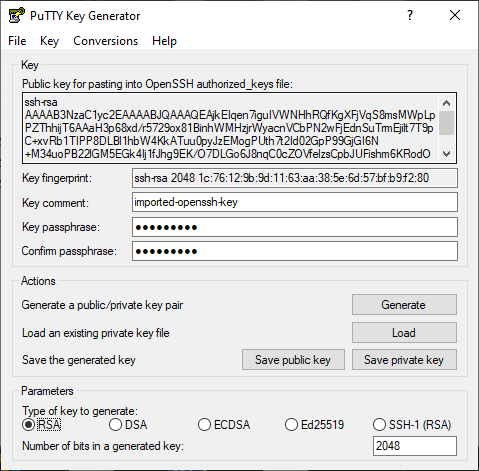Open the File menu

point(17,41)
